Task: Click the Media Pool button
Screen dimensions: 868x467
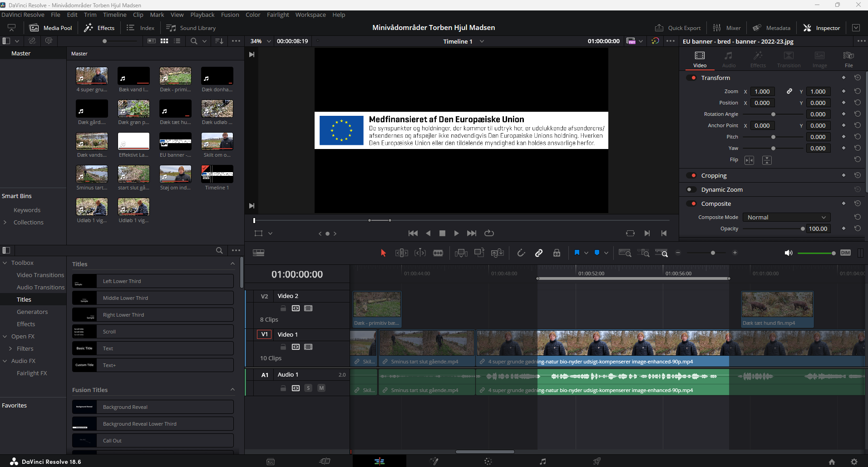Action: point(51,28)
